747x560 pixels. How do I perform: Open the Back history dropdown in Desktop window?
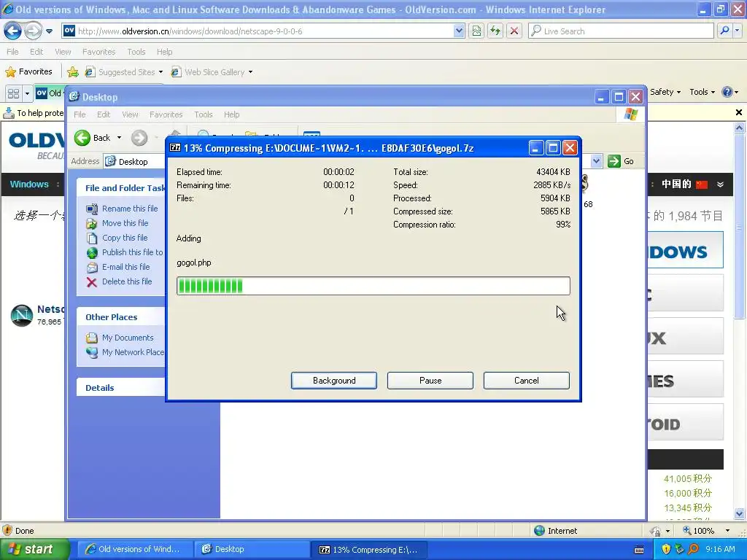click(x=119, y=138)
